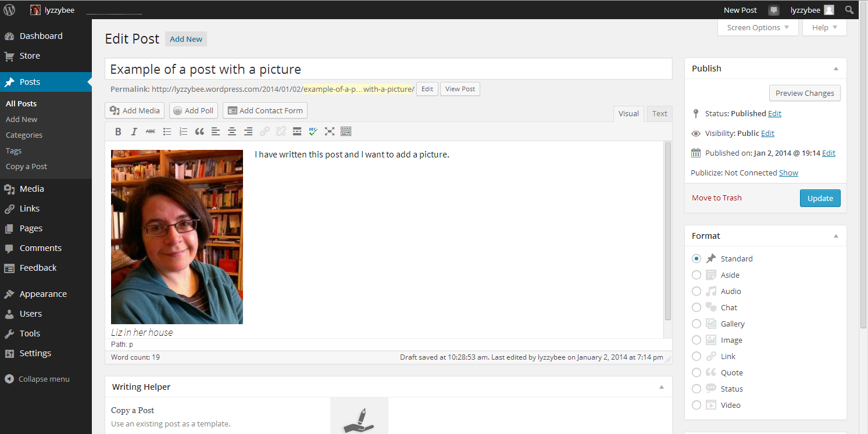Open Media in the sidebar menu
Image resolution: width=868 pixels, height=434 pixels.
pos(31,189)
